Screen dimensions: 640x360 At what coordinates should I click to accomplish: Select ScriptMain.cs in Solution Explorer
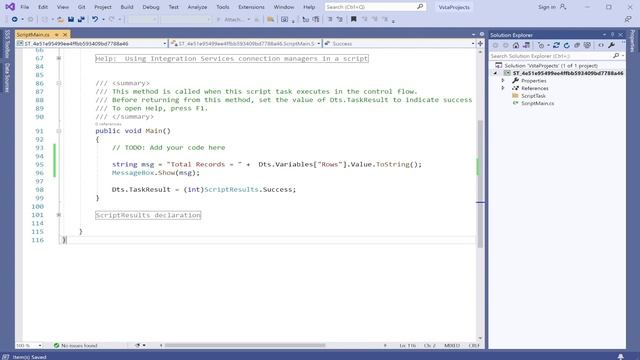coord(537,103)
